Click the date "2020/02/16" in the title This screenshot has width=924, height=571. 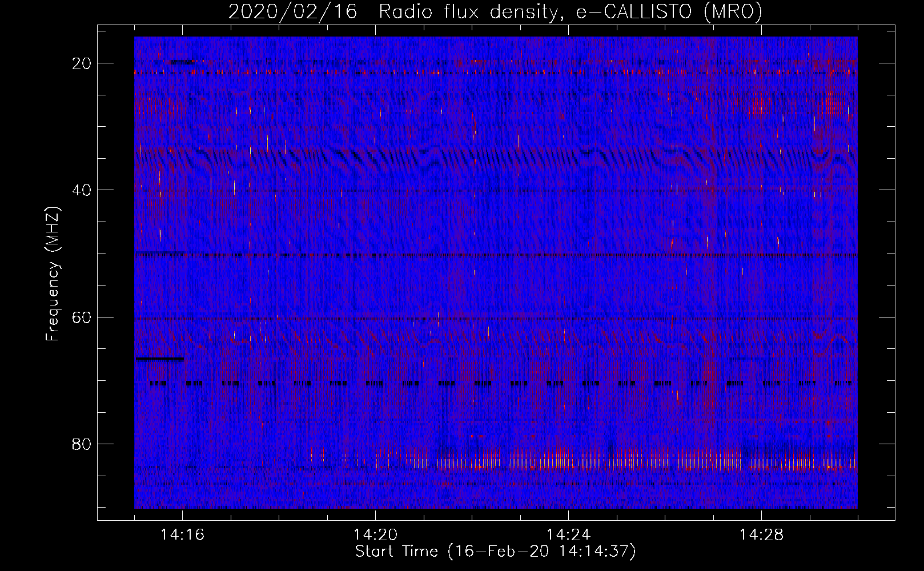click(293, 11)
